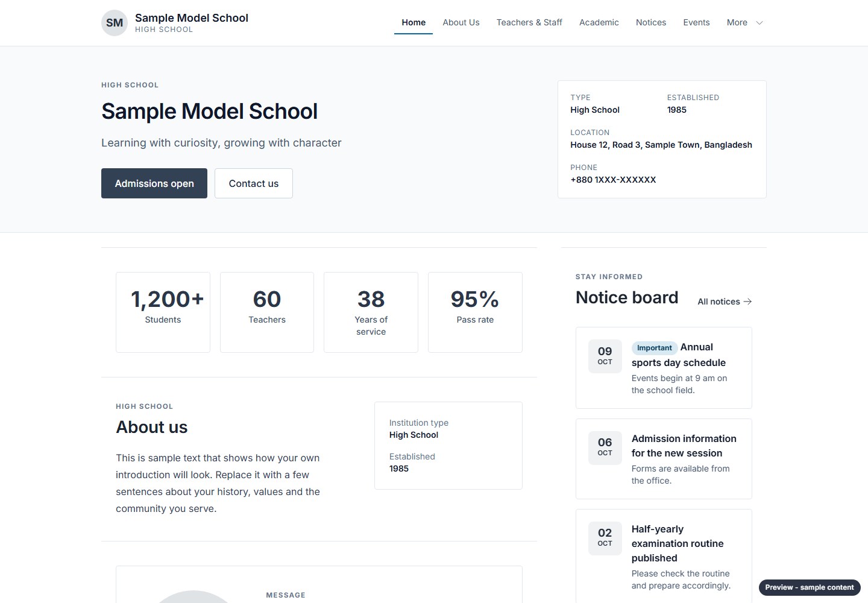
Task: Expand the More menu chevron
Action: [759, 23]
